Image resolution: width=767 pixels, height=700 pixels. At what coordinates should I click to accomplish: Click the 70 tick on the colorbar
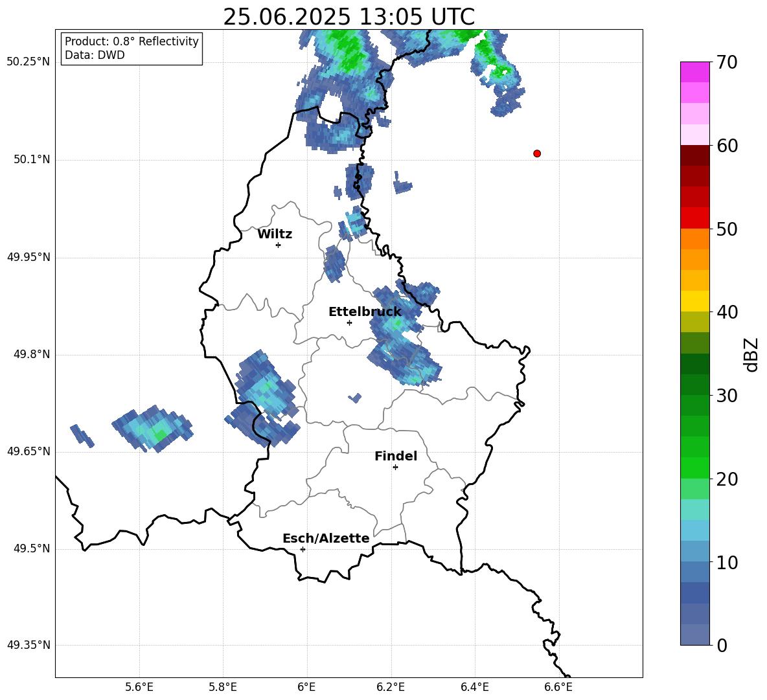pos(726,62)
